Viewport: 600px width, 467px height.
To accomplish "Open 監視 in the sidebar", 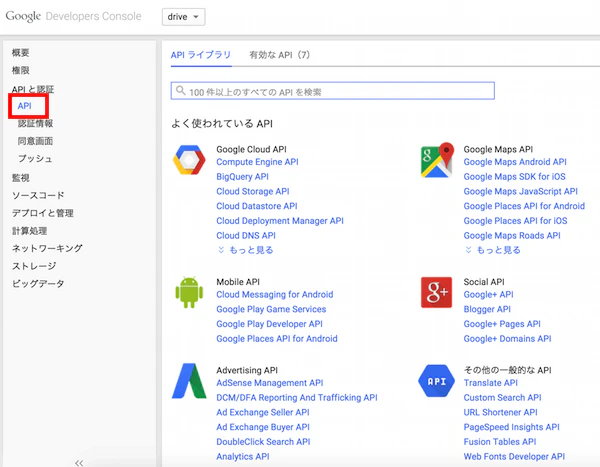I will tap(21, 178).
